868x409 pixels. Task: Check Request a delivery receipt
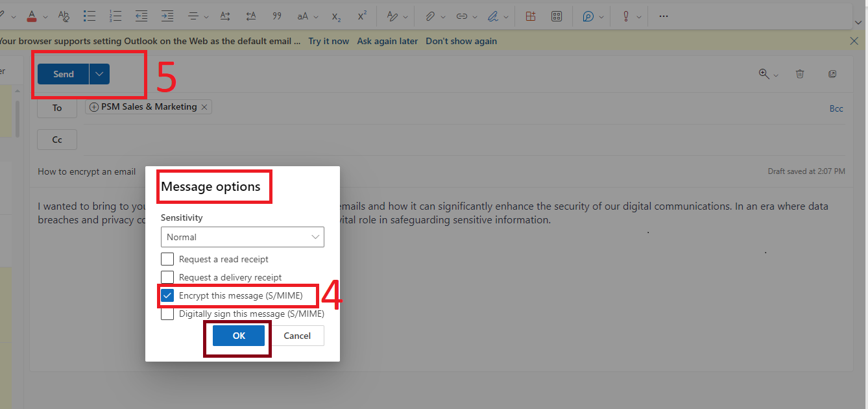click(x=167, y=277)
